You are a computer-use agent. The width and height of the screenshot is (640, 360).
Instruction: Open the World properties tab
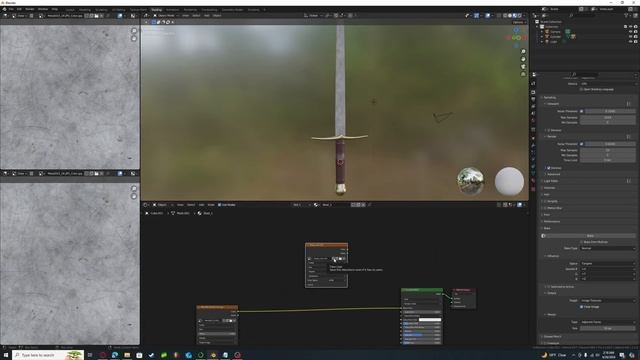(533, 121)
